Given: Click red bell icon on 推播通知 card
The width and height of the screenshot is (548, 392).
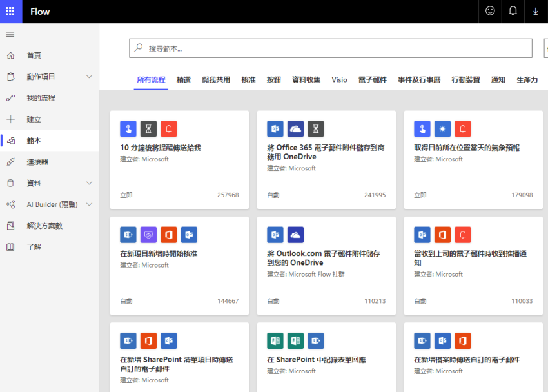Looking at the screenshot, I should coord(463,235).
